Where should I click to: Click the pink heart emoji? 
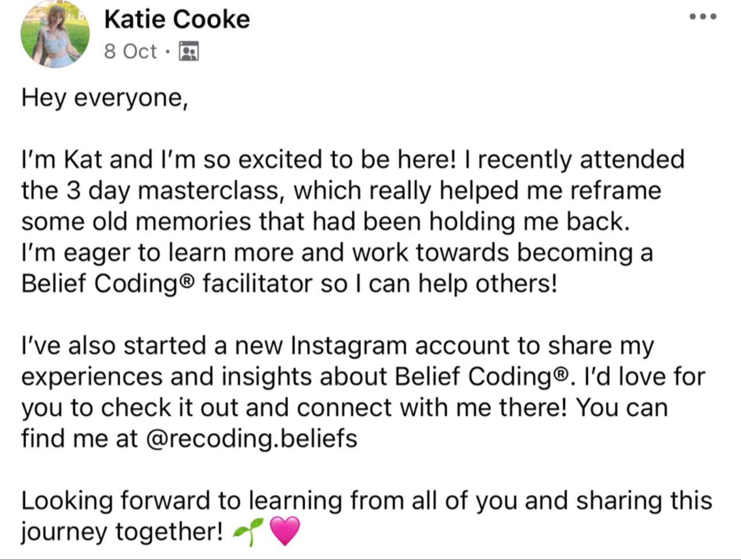284,531
